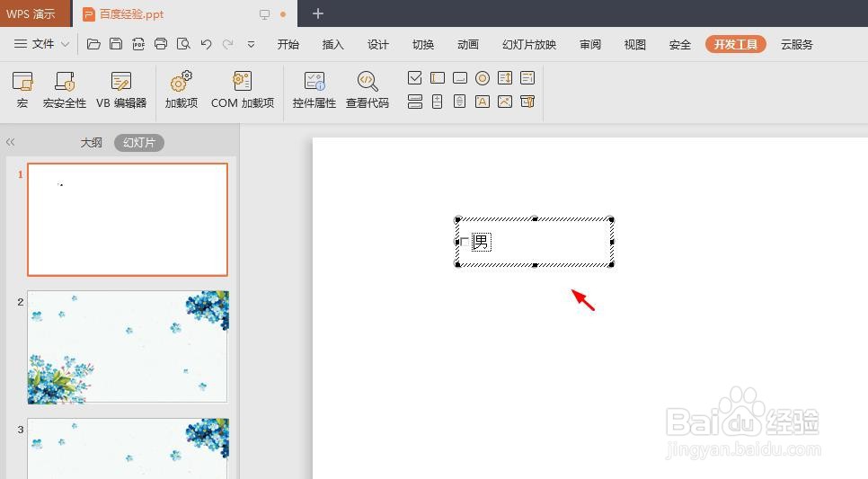The height and width of the screenshot is (479, 868).
Task: Collapse the slide panel with double chevron
Action: 10,142
